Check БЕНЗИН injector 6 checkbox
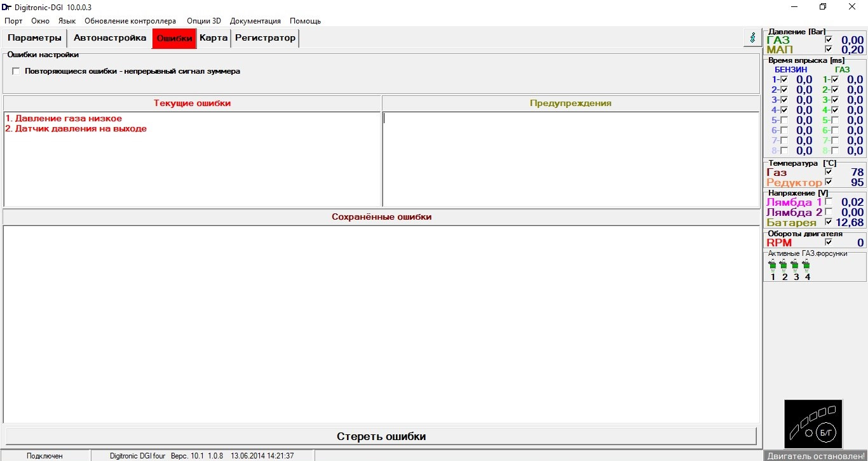 [784, 130]
